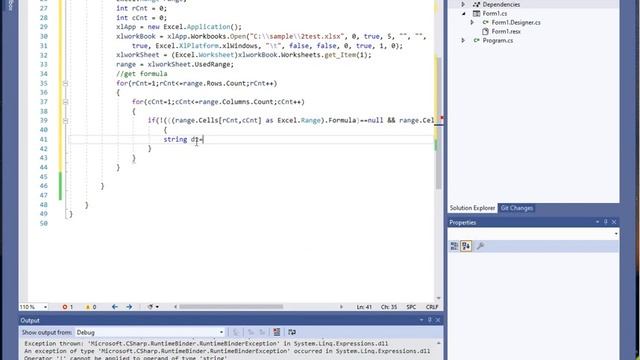Expand the Form1.Designer.cs node
This screenshot has height=360, width=640.
coord(472,22)
